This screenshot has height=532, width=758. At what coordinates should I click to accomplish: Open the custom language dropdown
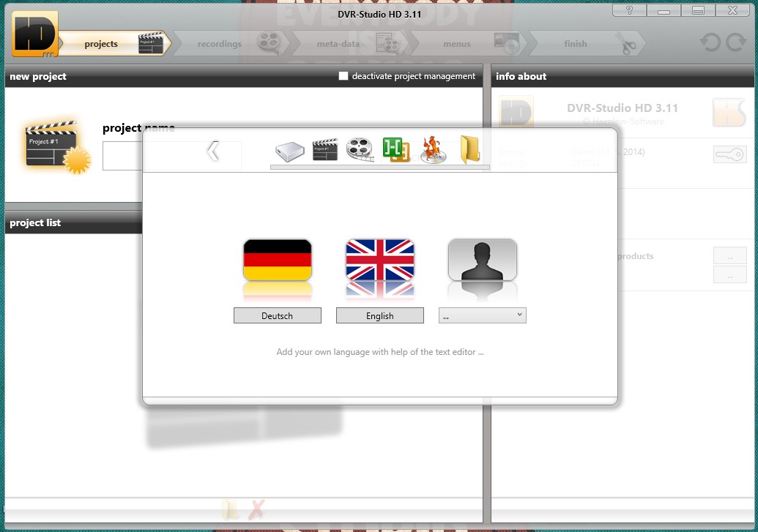tap(483, 315)
